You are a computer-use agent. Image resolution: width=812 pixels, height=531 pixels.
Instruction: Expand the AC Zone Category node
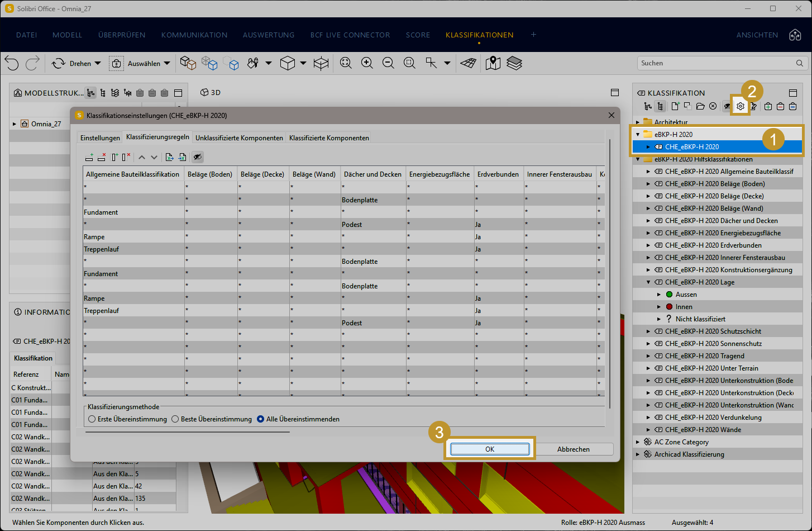pos(638,442)
